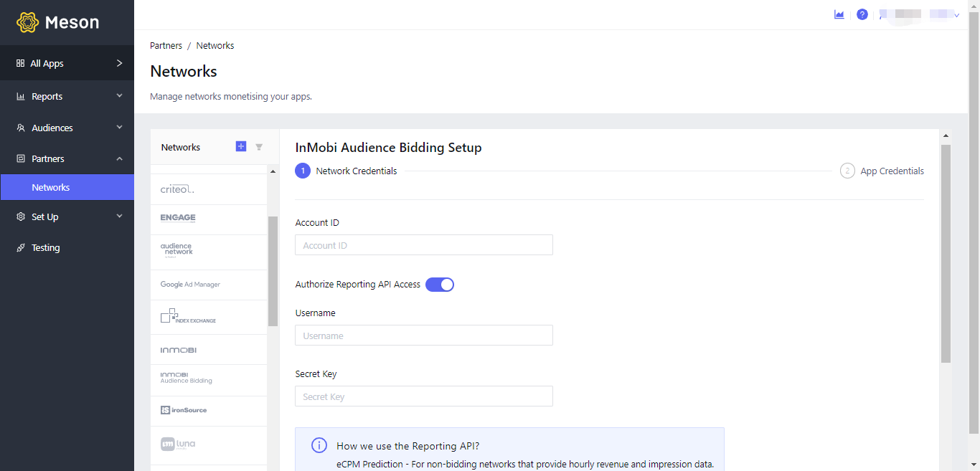Toggle Authorize Reporting API Access switch
Viewport: 980px width, 471px height.
(x=440, y=285)
